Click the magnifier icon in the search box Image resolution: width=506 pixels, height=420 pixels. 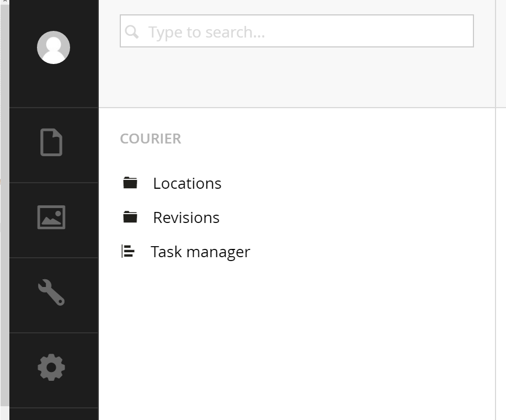click(132, 31)
